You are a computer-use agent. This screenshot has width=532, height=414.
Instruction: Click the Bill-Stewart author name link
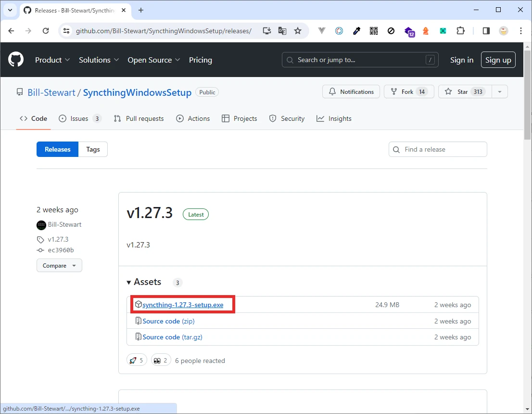[x=65, y=224]
